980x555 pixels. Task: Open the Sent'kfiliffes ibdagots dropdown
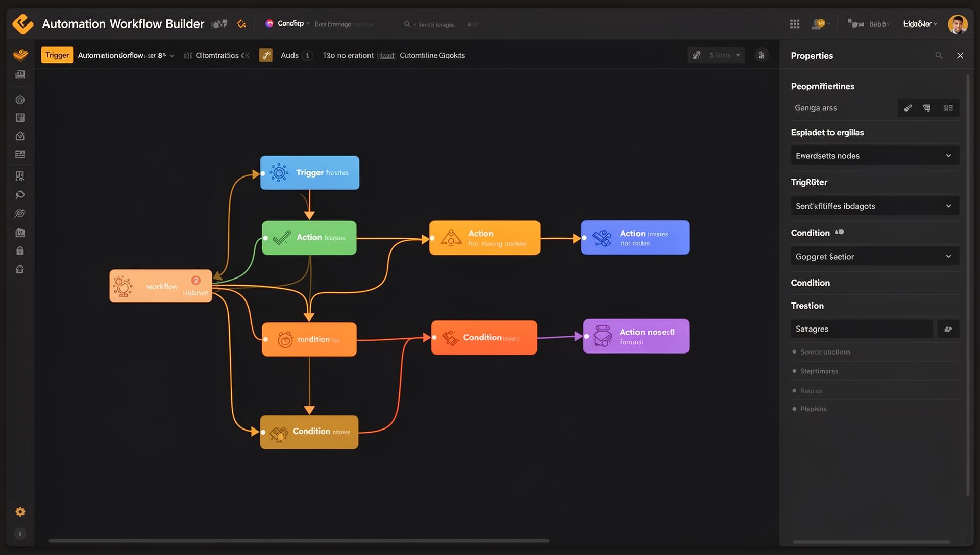(874, 206)
